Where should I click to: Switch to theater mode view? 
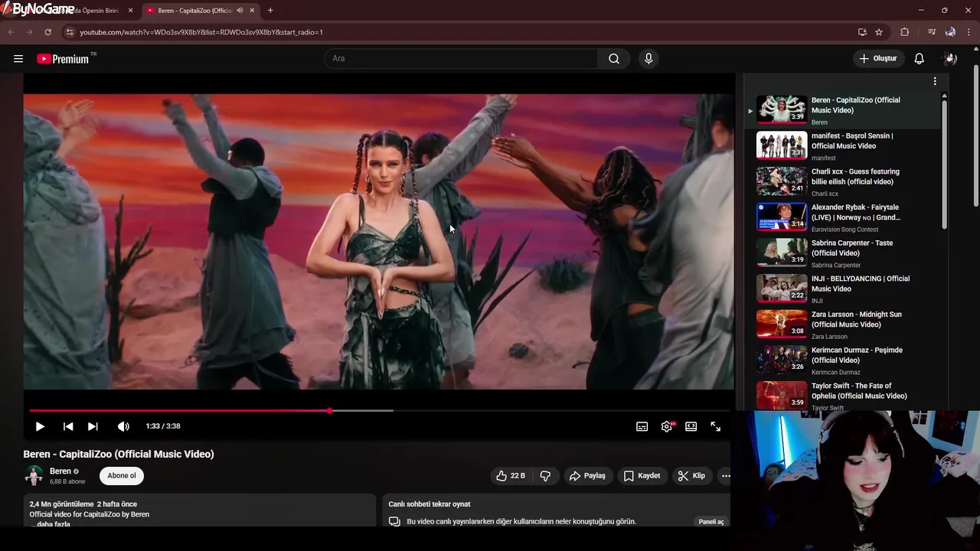691,426
